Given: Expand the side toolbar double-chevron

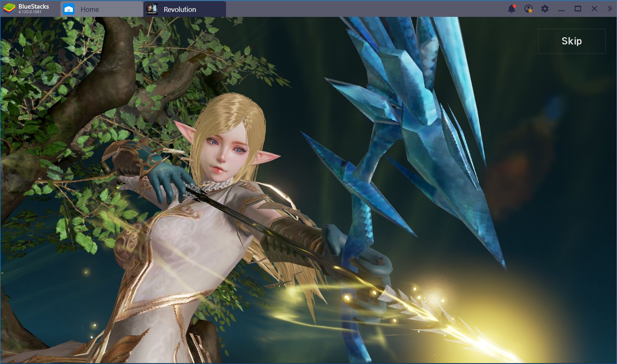Looking at the screenshot, I should point(610,9).
